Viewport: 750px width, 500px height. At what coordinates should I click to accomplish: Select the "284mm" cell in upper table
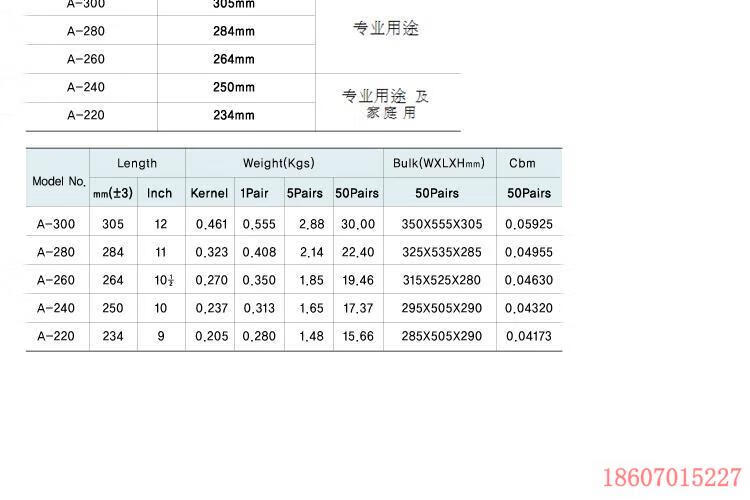[234, 31]
